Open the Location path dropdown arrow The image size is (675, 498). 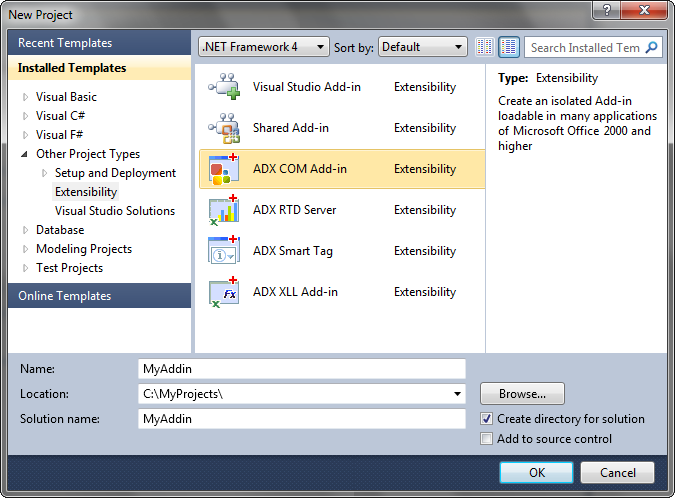click(x=457, y=394)
